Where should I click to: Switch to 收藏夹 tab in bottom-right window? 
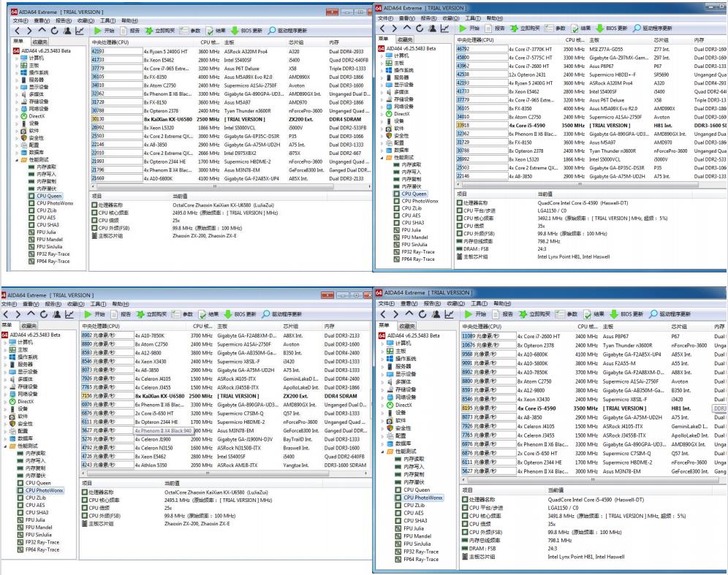point(406,326)
